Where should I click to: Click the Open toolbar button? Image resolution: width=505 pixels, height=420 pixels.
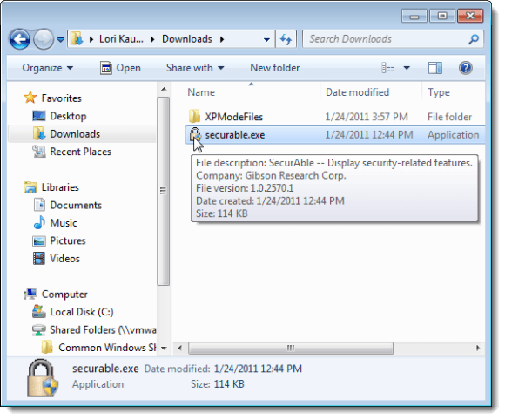click(x=120, y=68)
